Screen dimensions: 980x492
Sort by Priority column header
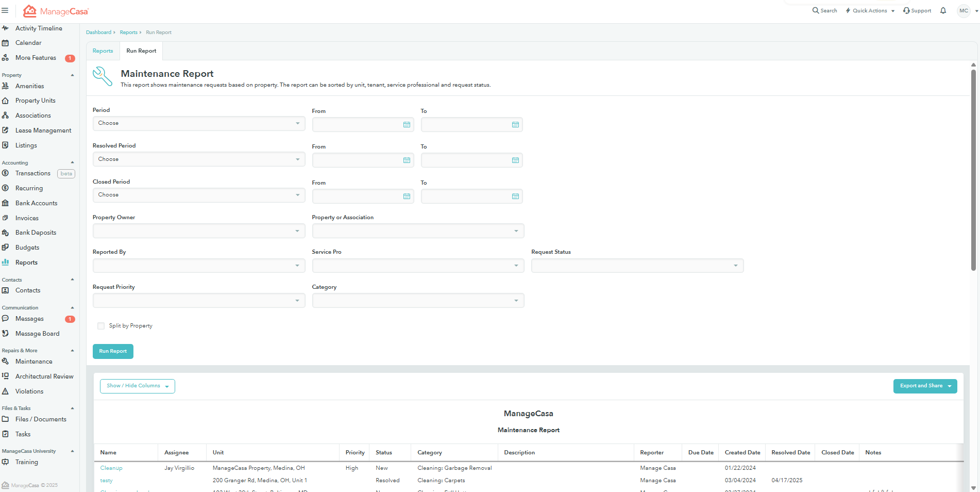[355, 453]
